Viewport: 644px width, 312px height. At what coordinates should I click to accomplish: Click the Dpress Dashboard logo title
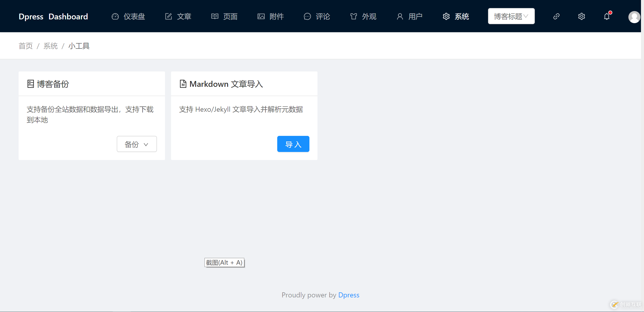click(x=53, y=16)
